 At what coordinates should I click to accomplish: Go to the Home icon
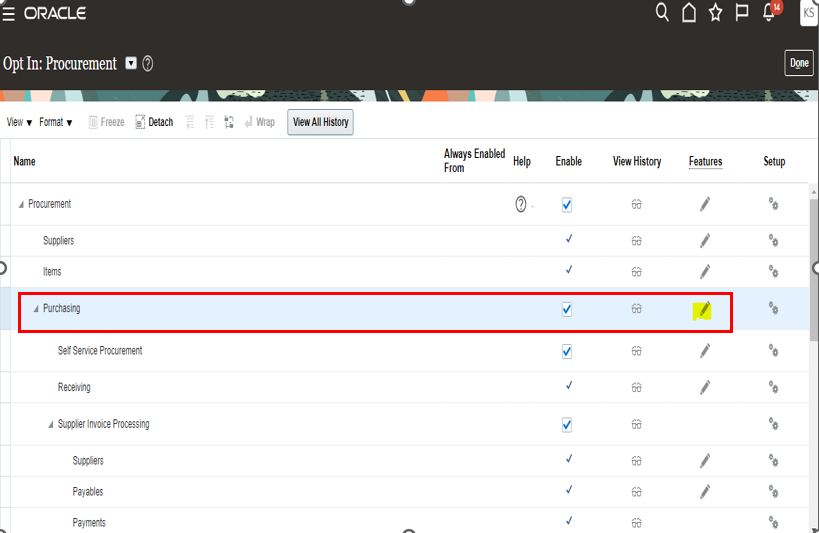689,13
